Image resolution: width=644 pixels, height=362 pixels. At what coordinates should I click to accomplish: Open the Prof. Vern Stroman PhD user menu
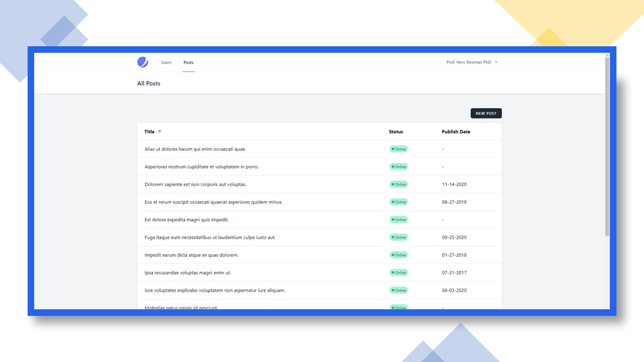pyautogui.click(x=472, y=62)
